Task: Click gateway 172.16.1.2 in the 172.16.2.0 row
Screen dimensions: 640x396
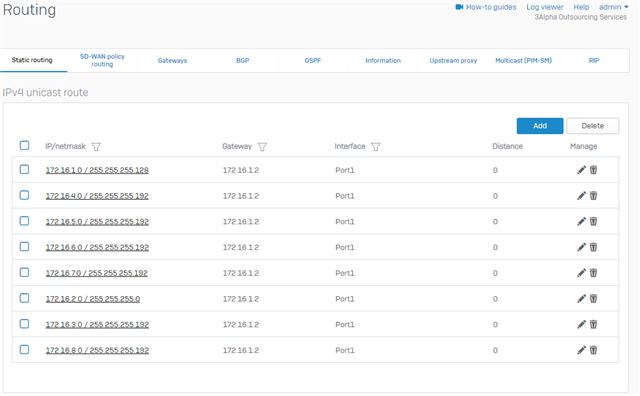Action: pyautogui.click(x=241, y=299)
